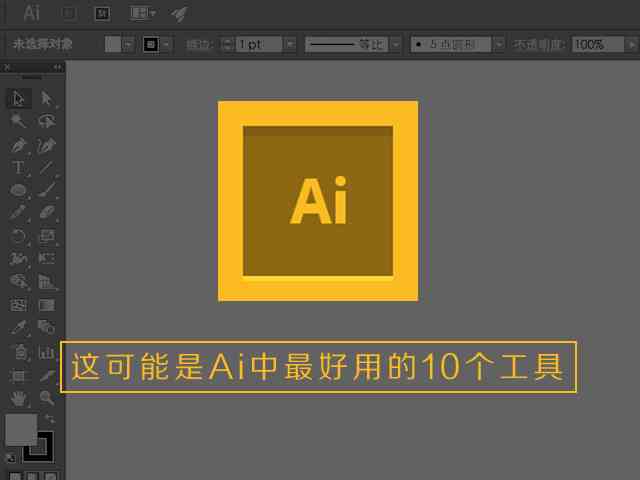Select the Pen tool
The image size is (640, 480).
(18, 145)
